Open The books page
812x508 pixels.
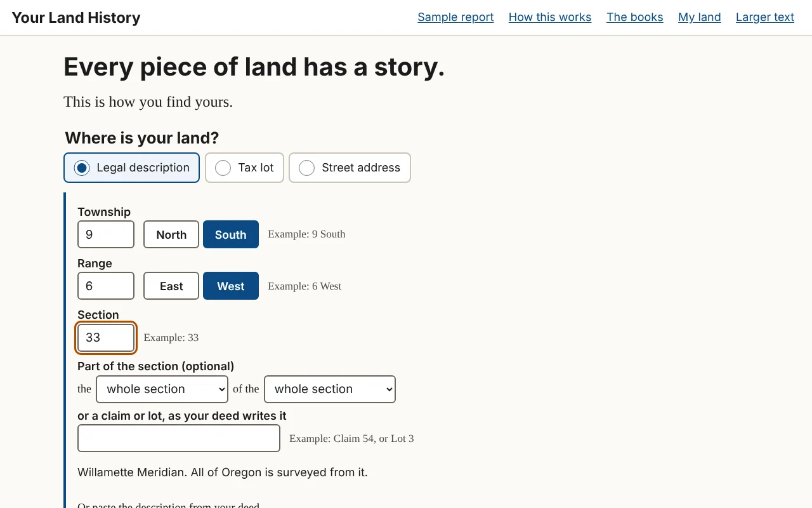634,17
